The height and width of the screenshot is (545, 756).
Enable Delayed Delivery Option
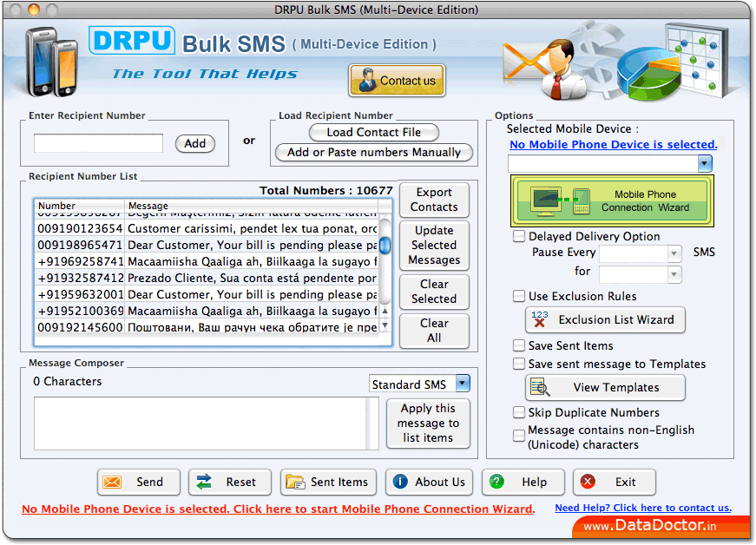tap(519, 237)
